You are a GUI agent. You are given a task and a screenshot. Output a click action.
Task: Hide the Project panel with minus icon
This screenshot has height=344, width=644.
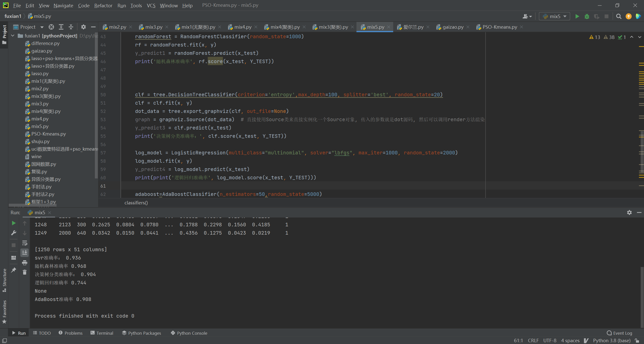point(93,27)
